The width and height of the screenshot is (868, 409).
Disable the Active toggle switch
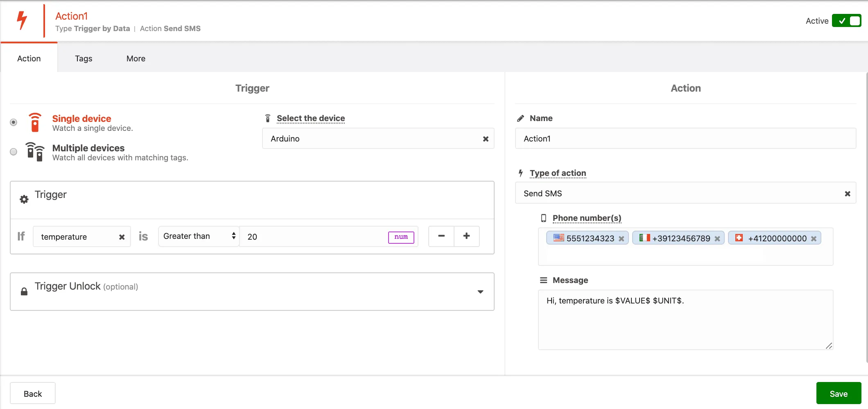[x=847, y=20]
